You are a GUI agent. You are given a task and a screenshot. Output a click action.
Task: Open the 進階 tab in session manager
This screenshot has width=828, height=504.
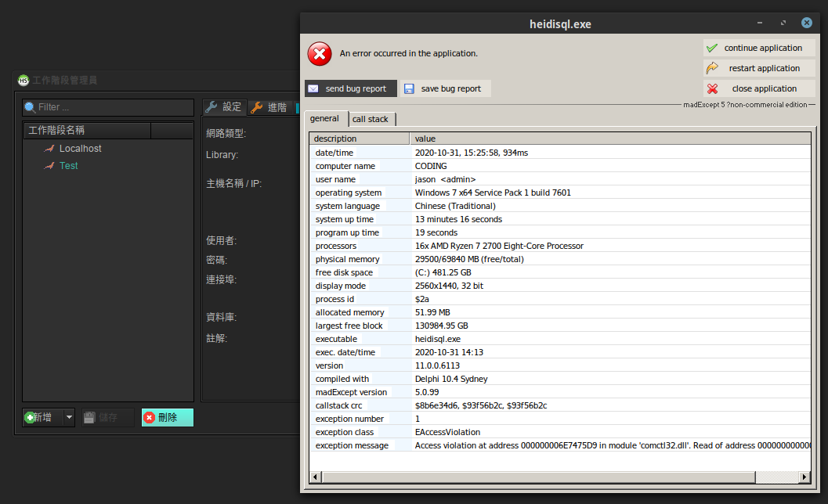click(269, 108)
